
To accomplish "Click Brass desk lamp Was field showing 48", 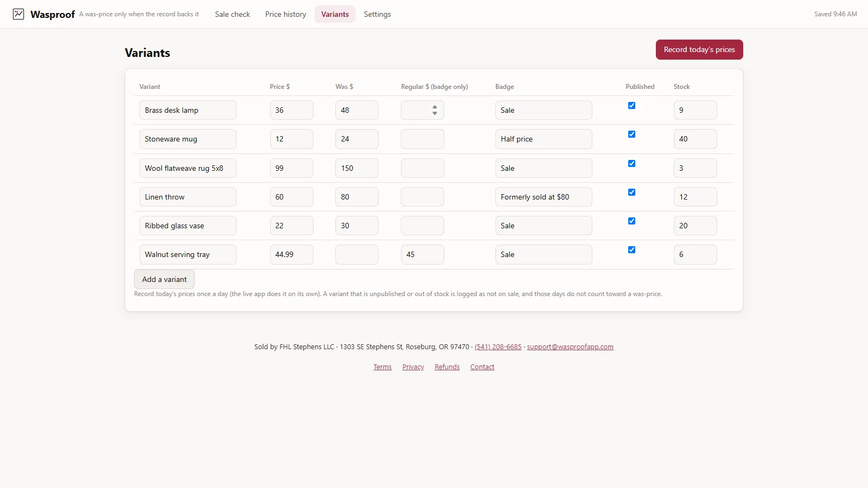I will (x=357, y=110).
